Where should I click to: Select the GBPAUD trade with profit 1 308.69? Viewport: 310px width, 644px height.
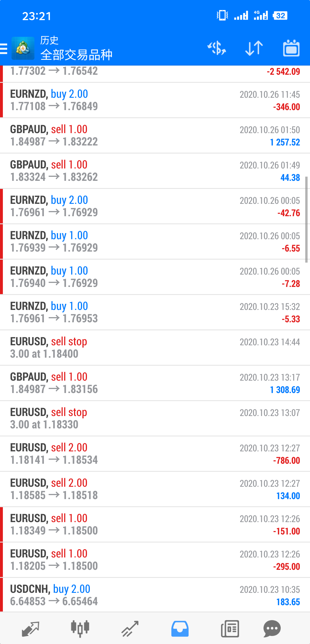tap(155, 383)
